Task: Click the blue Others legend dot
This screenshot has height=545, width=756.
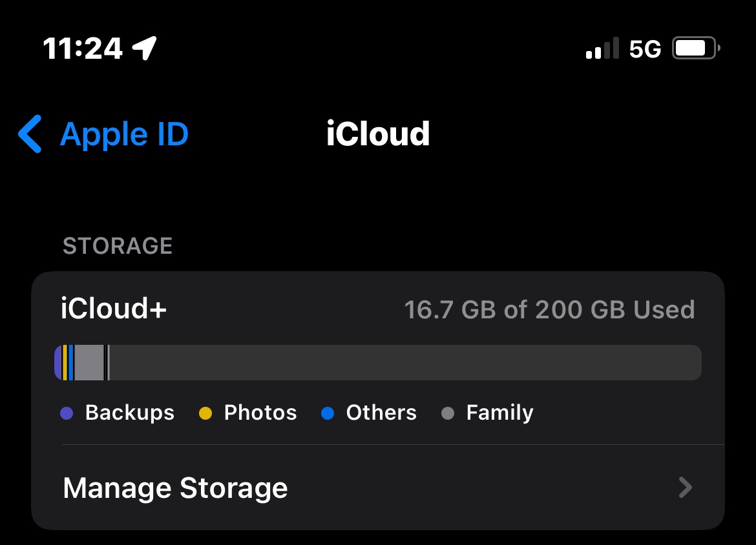Action: pyautogui.click(x=328, y=413)
